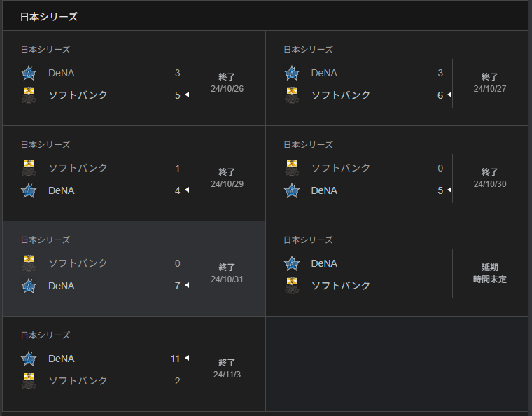Click SoftBank's score of 6 on 24/10/27
Screen dimensions: 532x416
click(440, 95)
